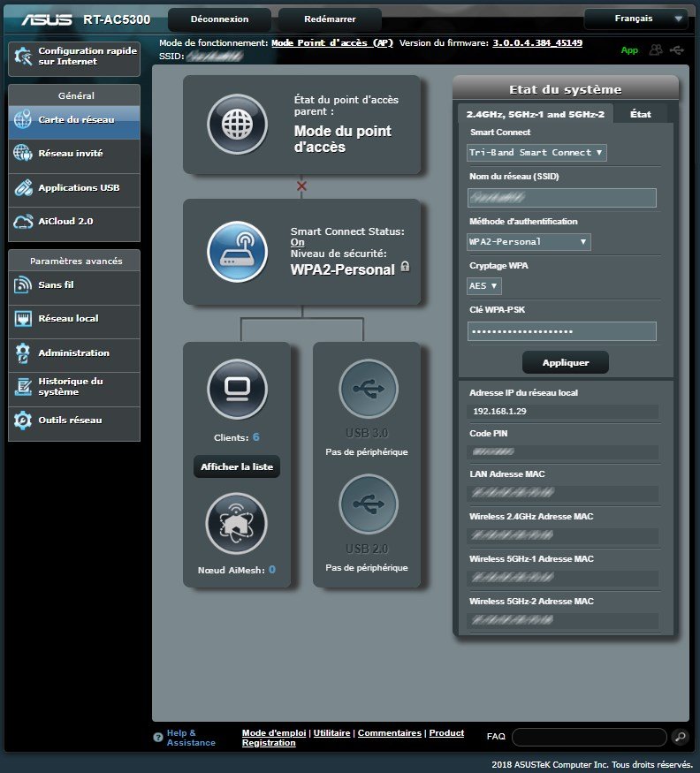Click the Clients count 6

(256, 437)
